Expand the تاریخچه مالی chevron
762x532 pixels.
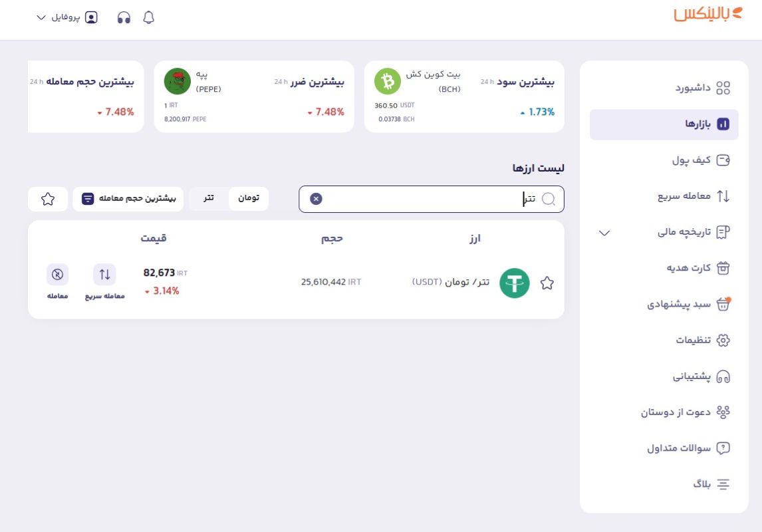pyautogui.click(x=604, y=233)
